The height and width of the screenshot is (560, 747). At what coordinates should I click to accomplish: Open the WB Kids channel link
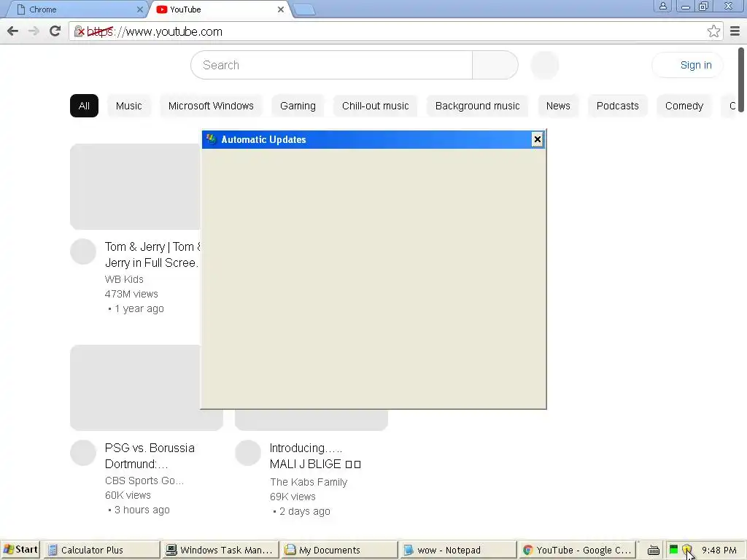pos(124,279)
